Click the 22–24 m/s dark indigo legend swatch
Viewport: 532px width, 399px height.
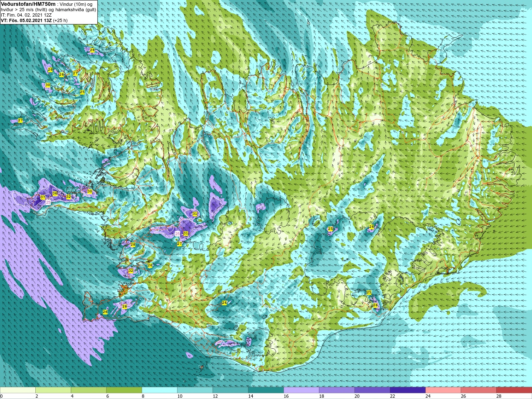(408, 390)
